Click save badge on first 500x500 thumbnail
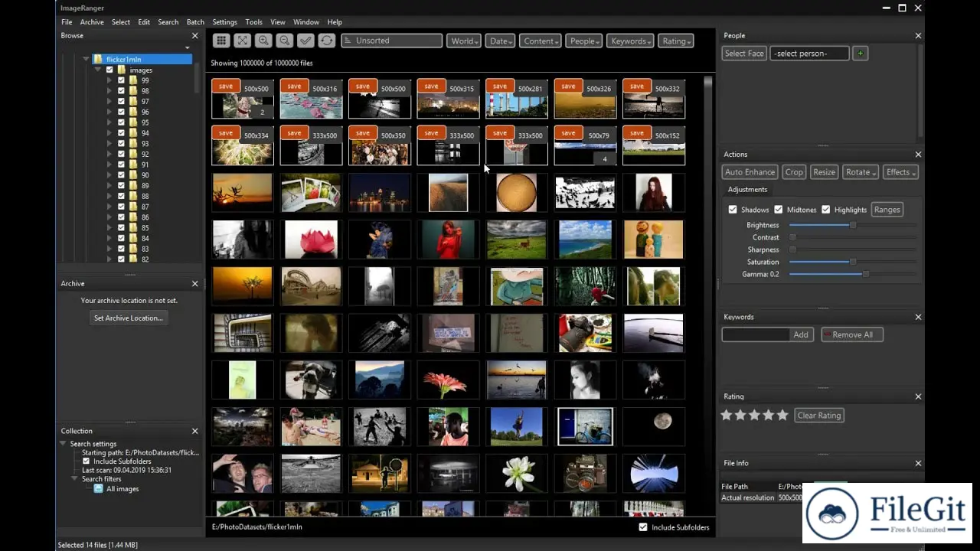 pyautogui.click(x=225, y=86)
